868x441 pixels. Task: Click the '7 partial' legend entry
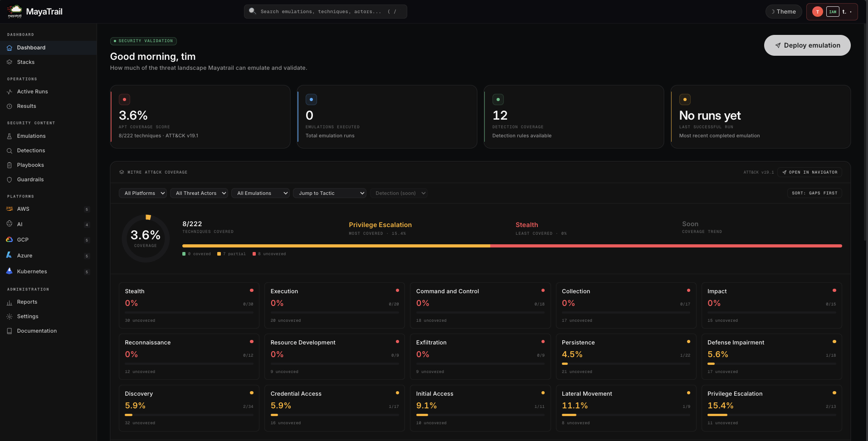pyautogui.click(x=231, y=254)
